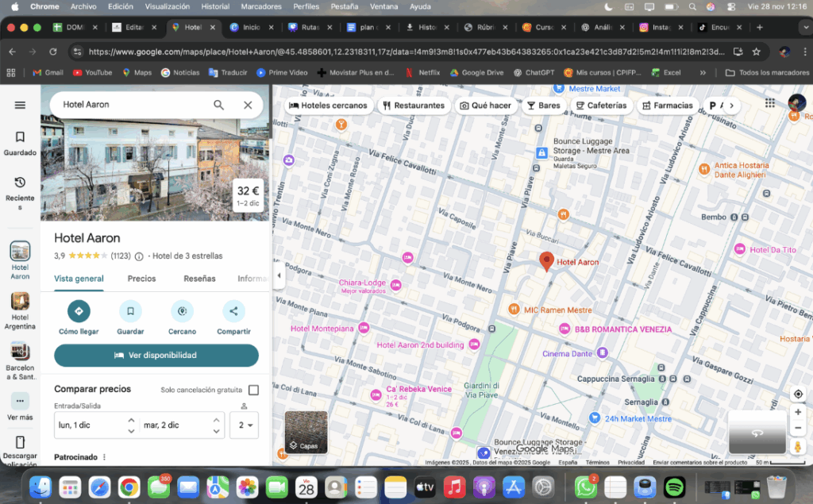The image size is (813, 504).
Task: Center the map on my location
Action: coord(798,394)
